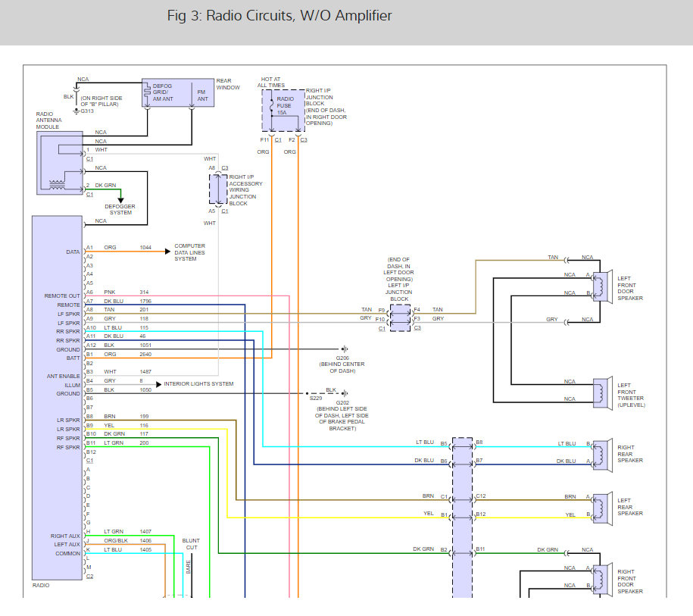Click the 'RIGHT FRONT DOOR SPEAKER' label
Image resolution: width=693 pixels, height=616 pixels.
pyautogui.click(x=630, y=581)
